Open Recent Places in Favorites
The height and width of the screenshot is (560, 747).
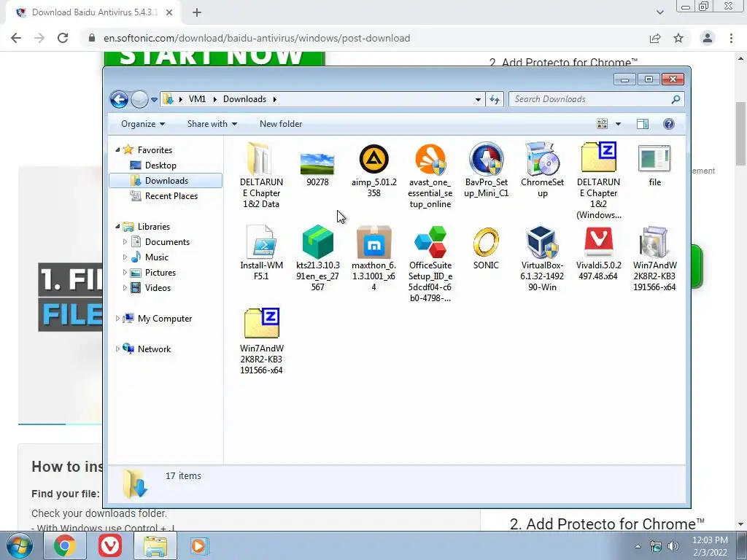[171, 195]
